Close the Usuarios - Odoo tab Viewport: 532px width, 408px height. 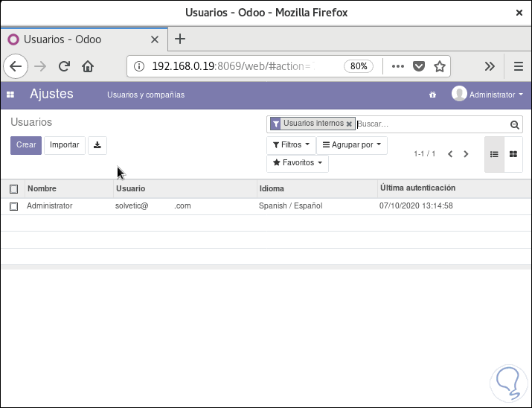point(154,39)
